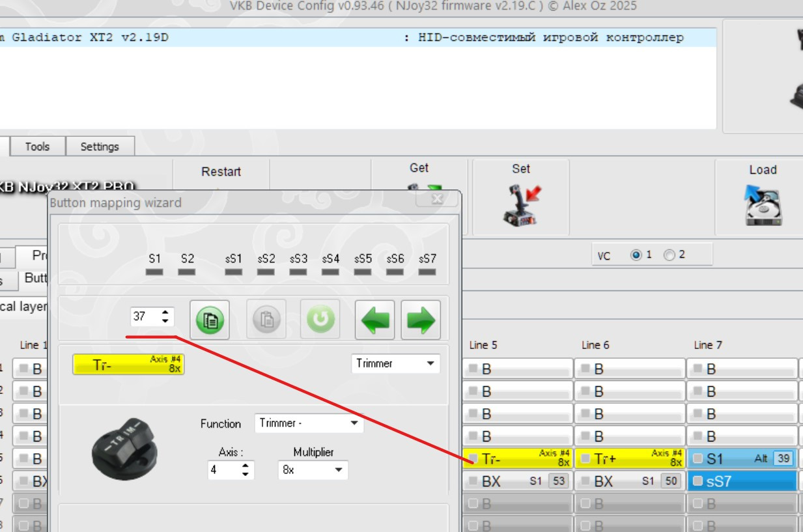Go to next button with green right arrow

tap(421, 320)
